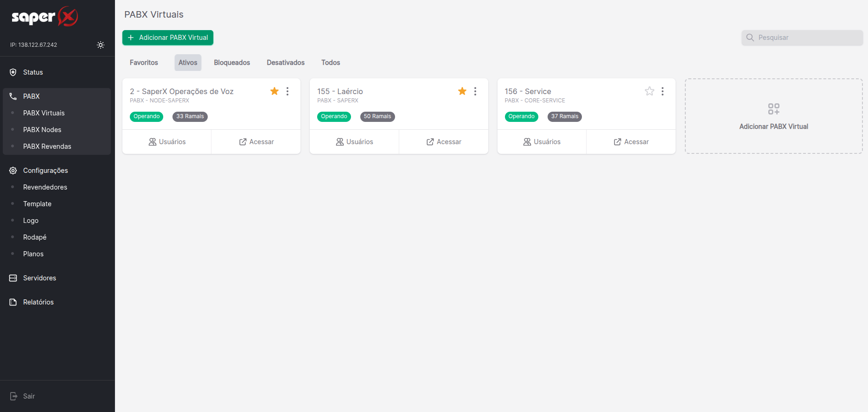868x412 pixels.
Task: Click the Status shield icon in sidebar
Action: point(13,72)
